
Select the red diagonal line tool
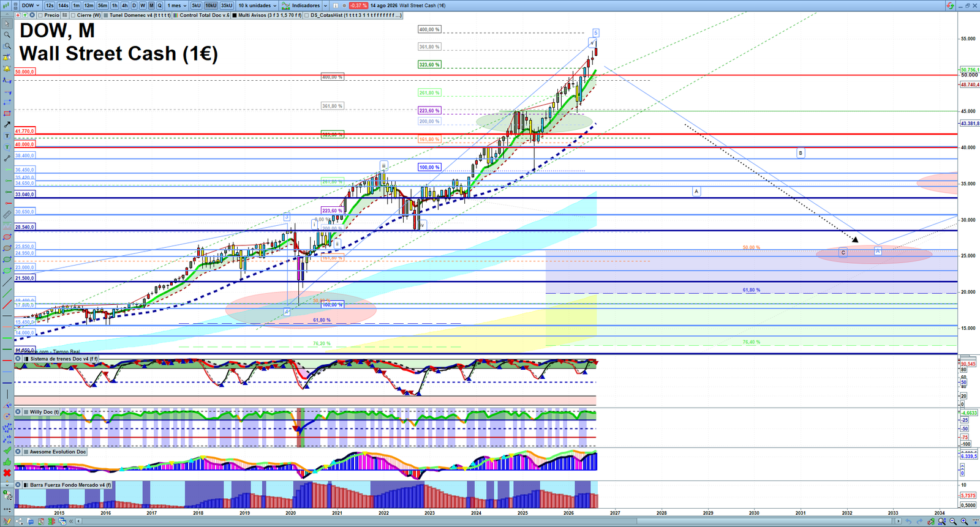click(7, 304)
